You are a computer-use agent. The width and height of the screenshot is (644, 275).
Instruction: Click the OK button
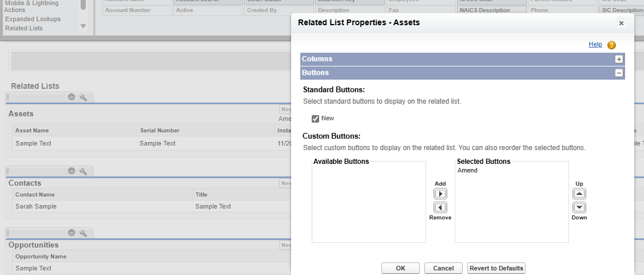point(400,268)
